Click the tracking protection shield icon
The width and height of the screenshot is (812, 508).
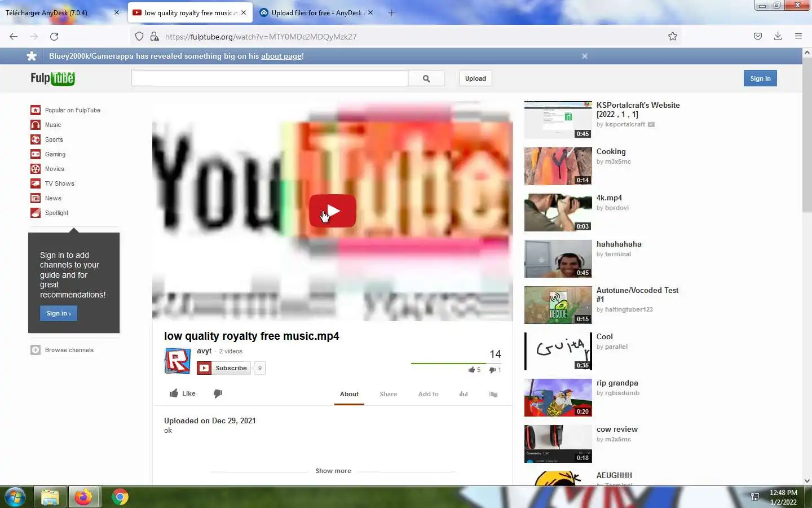[x=139, y=36]
